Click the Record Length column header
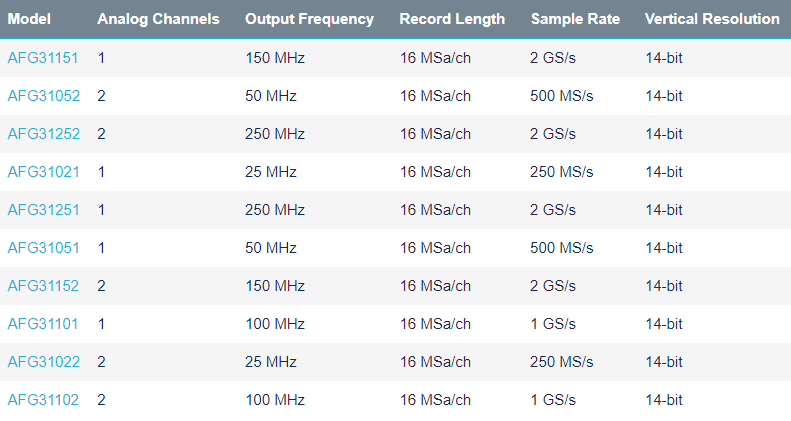This screenshot has width=791, height=421. tap(452, 19)
